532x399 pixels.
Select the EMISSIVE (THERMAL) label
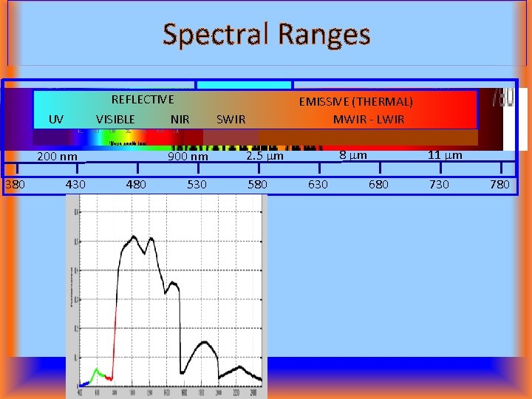[x=355, y=102]
